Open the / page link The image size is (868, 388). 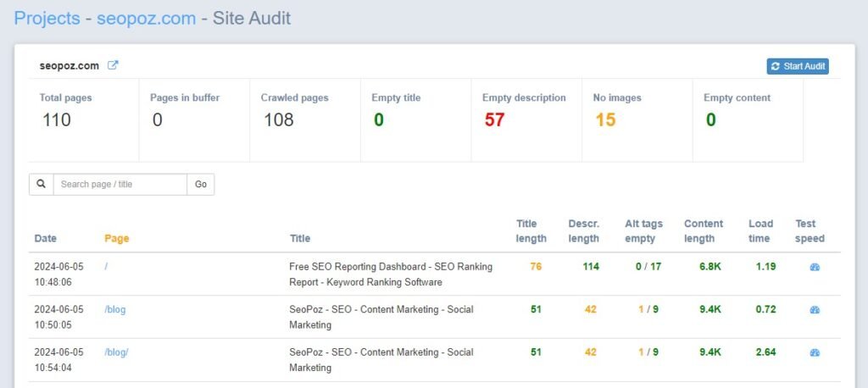(x=106, y=266)
